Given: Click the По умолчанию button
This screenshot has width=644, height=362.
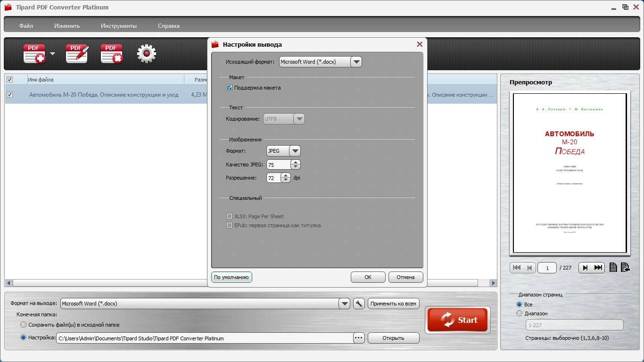Looking at the screenshot, I should [x=231, y=277].
